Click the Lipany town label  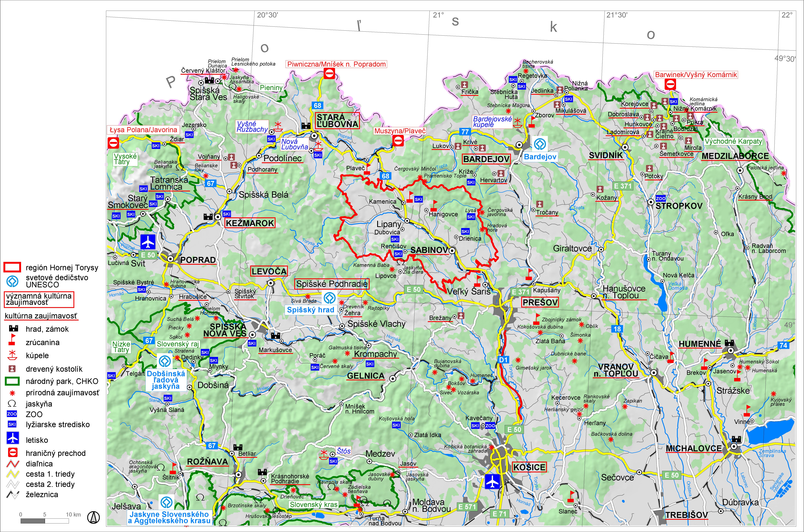pos(389,224)
